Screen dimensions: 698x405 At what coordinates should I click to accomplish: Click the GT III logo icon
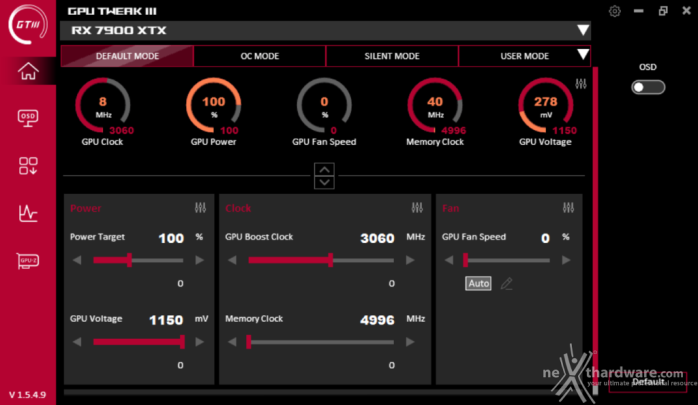coord(28,24)
